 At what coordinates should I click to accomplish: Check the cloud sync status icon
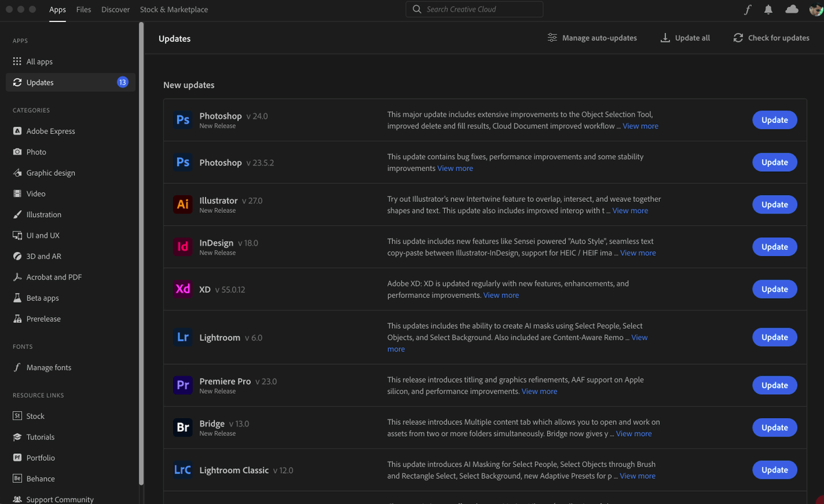coord(792,9)
